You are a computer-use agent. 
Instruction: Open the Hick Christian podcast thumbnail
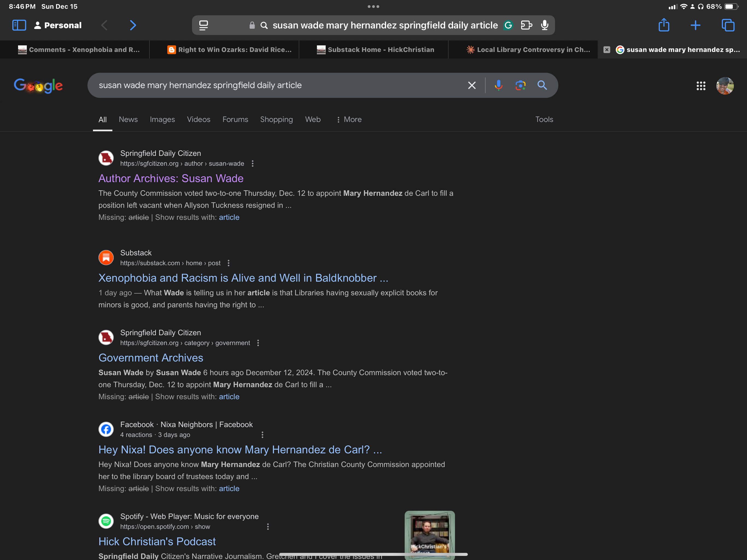coord(430,535)
